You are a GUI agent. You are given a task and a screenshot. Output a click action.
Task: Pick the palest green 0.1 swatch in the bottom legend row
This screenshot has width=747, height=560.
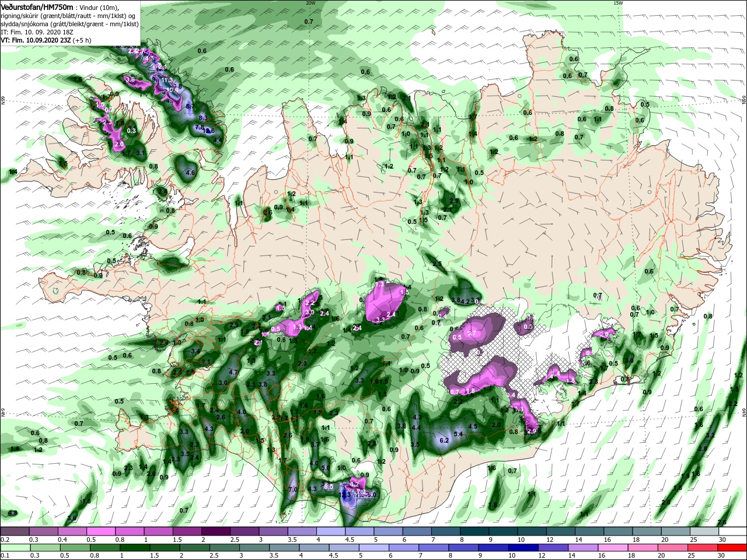(15, 548)
